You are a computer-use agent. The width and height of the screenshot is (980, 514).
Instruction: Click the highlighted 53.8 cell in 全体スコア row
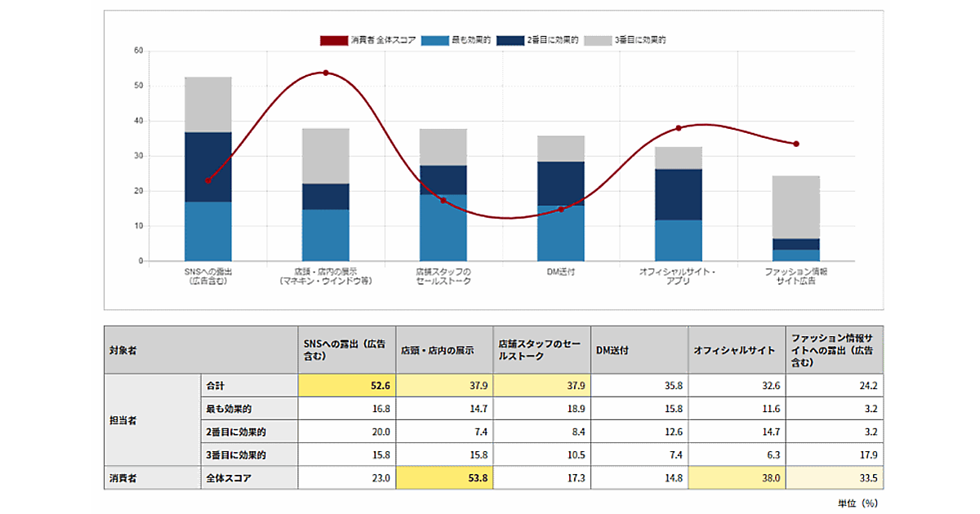[444, 477]
